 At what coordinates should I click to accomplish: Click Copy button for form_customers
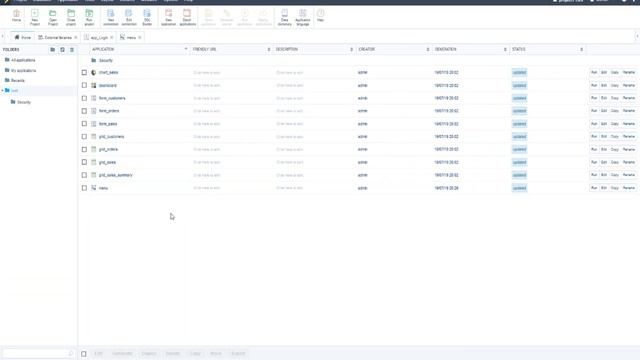pyautogui.click(x=615, y=98)
